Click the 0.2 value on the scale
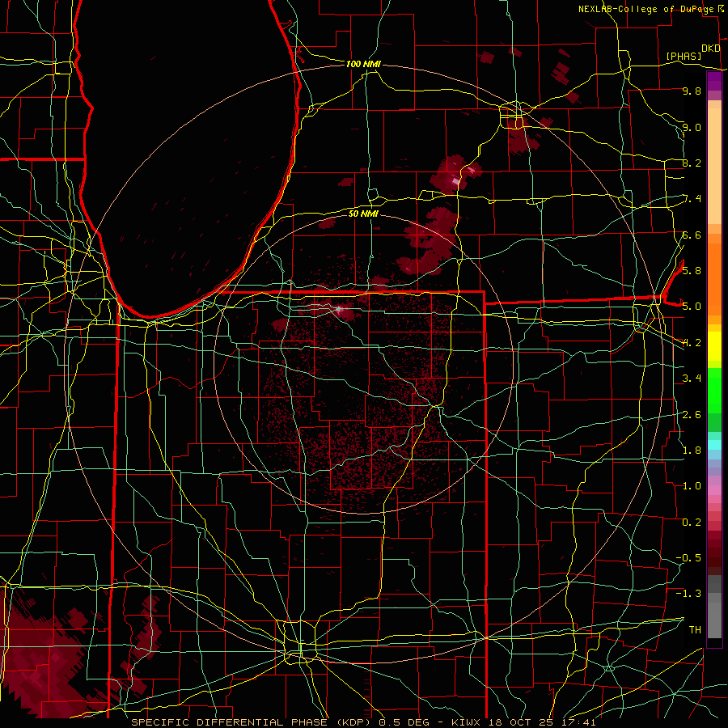 (692, 522)
